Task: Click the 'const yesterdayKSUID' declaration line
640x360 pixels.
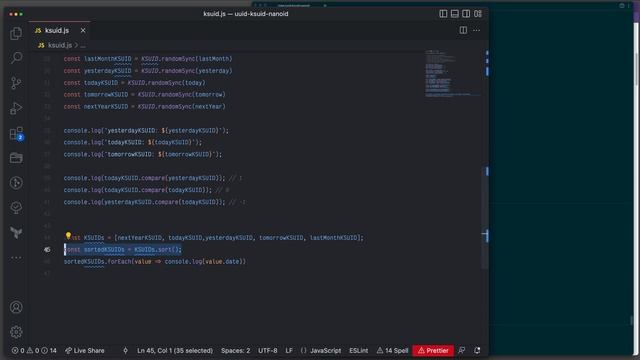Action: [148, 71]
